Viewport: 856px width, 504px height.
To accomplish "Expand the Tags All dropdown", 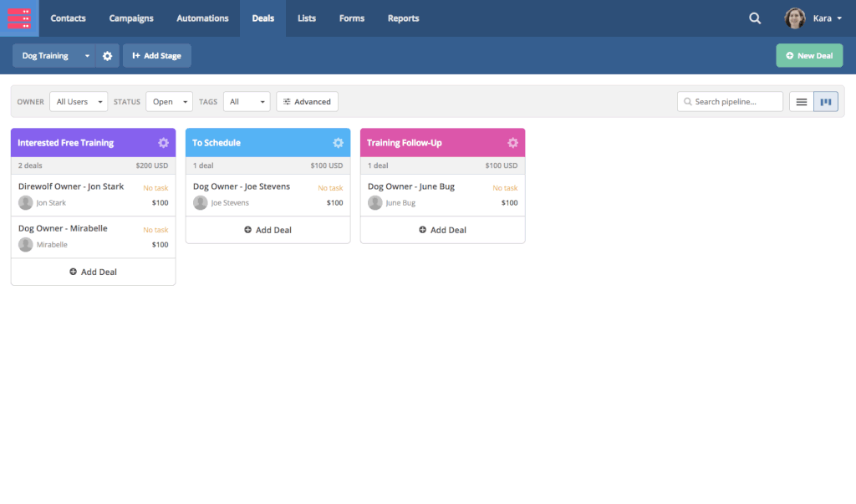I will [x=247, y=102].
